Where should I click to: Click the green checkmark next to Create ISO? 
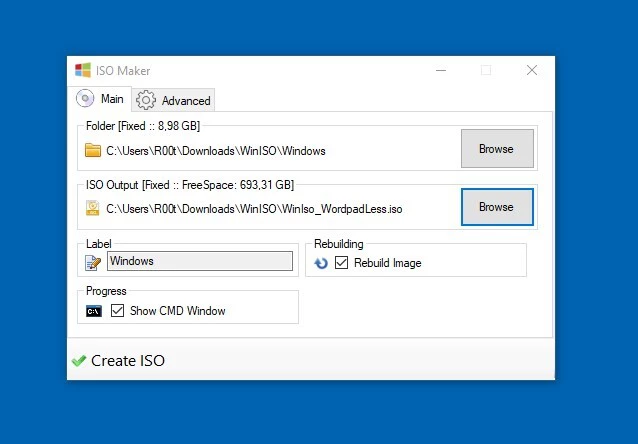tap(79, 361)
